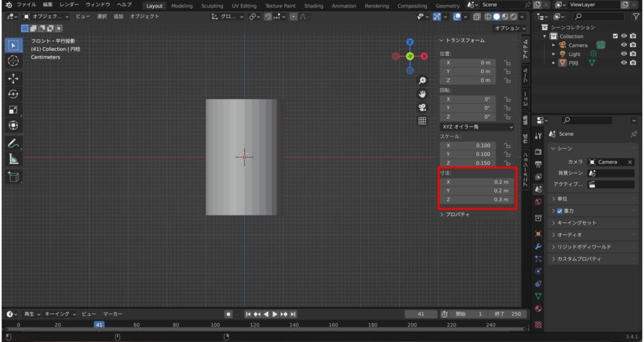Select the Annotate pencil tool
This screenshot has height=342, width=644.
pyautogui.click(x=13, y=143)
